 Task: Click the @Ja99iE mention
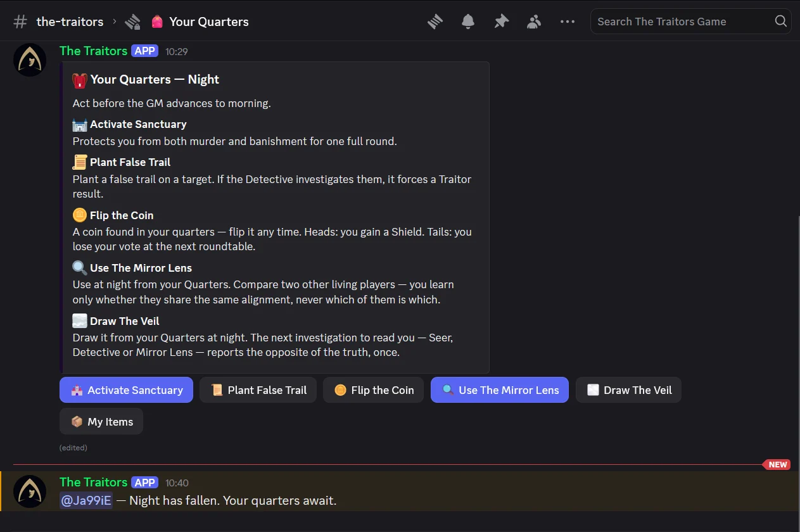point(86,500)
